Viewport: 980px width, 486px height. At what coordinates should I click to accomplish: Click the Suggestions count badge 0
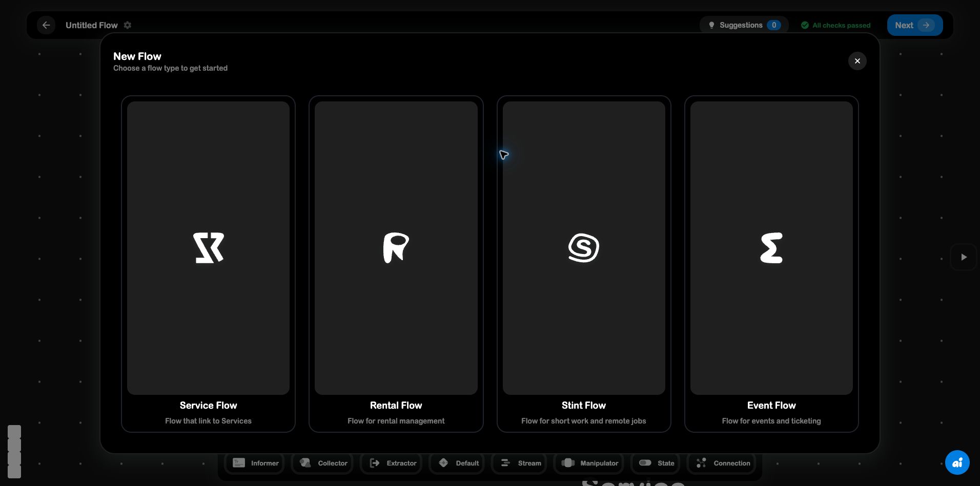pos(774,25)
